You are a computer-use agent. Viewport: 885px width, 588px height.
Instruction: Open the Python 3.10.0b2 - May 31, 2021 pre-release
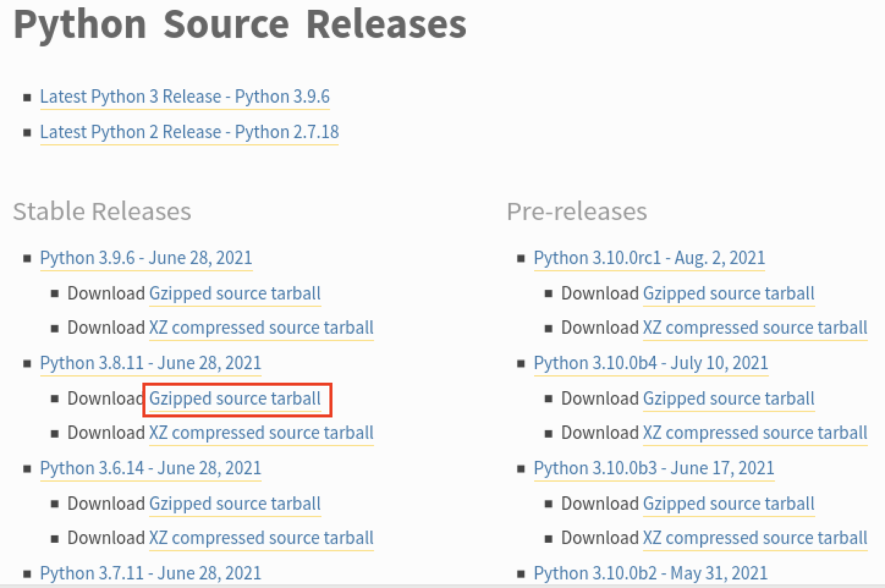tap(650, 573)
